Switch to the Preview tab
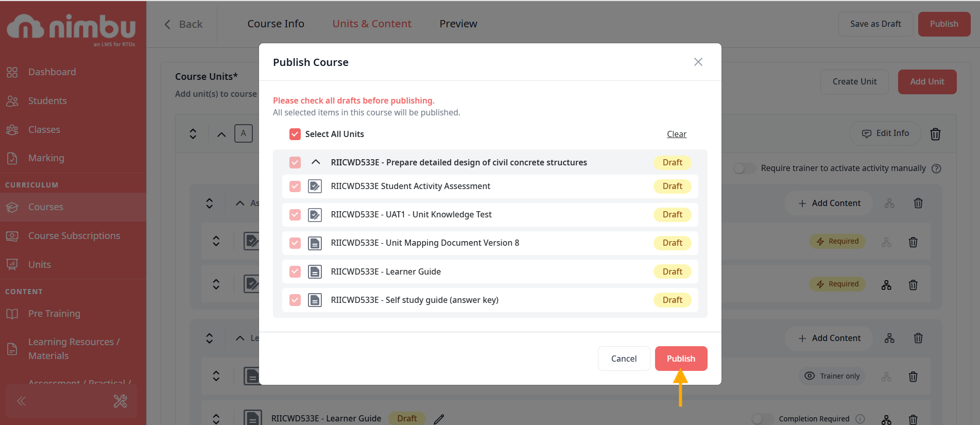980x425 pixels. [x=458, y=24]
